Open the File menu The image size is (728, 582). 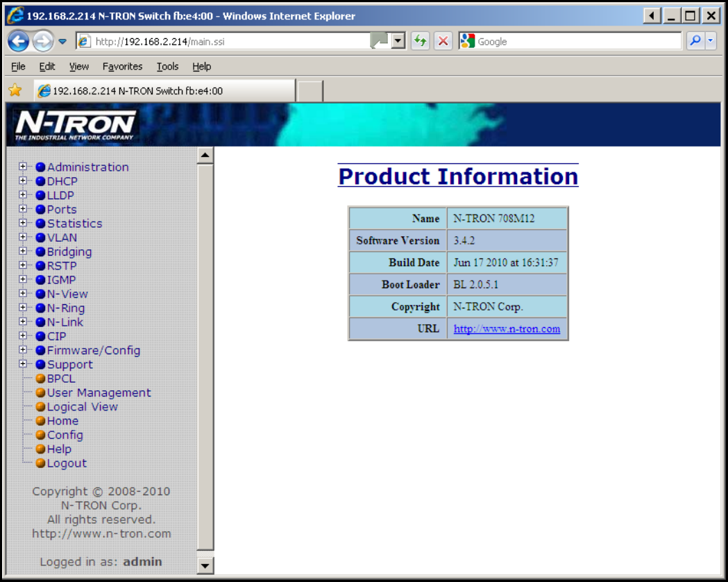pos(18,67)
